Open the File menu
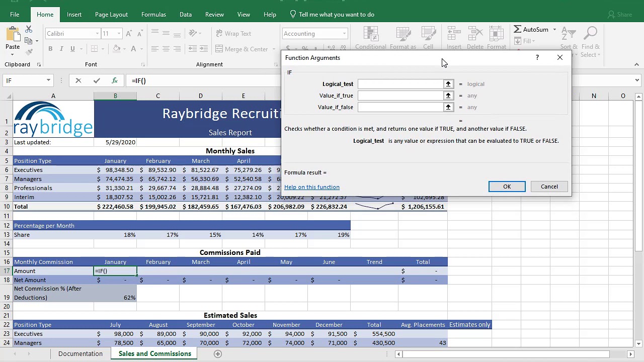This screenshot has height=362, width=644. point(15,15)
